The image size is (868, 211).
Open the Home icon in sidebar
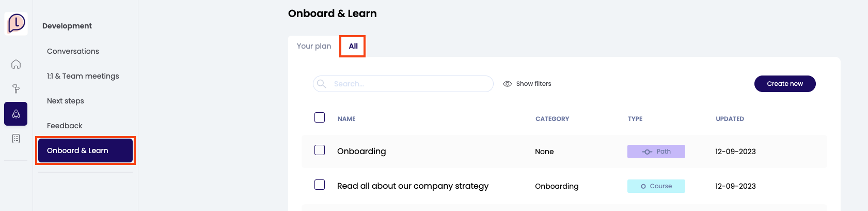[x=16, y=64]
